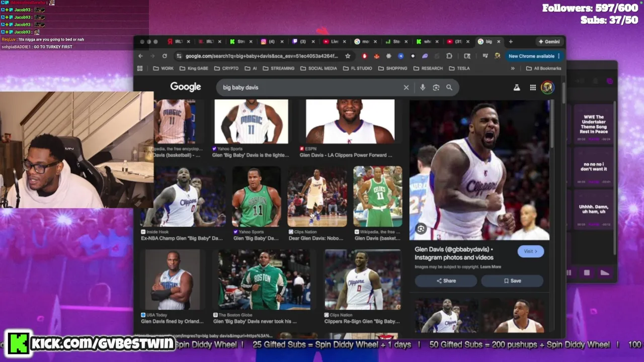Open the CRYPTO bookmarks folder
The width and height of the screenshot is (644, 362).
pyautogui.click(x=226, y=68)
